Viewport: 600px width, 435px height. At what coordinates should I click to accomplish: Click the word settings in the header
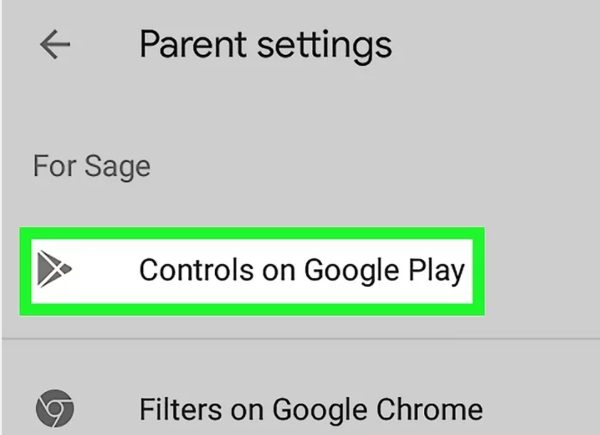[325, 47]
